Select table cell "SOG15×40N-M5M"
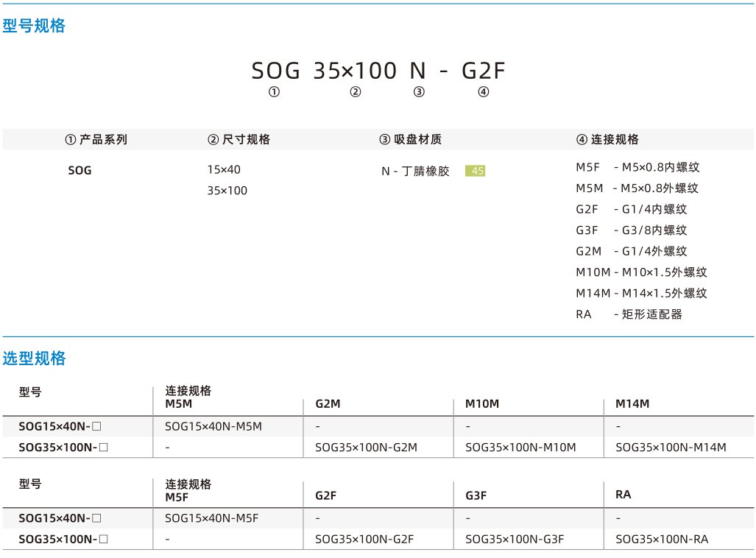Screen dimensions: 756x558 [x=213, y=426]
